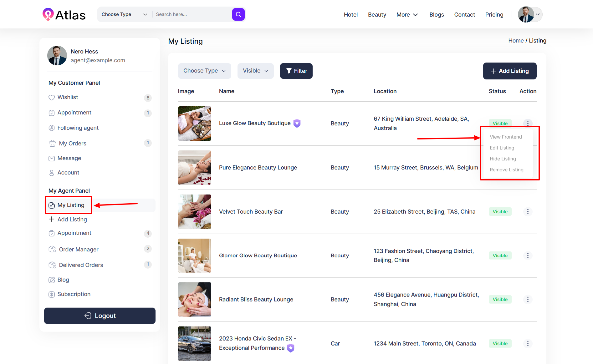Click the Subscription dollar icon in sidebar
This screenshot has height=364, width=593.
pyautogui.click(x=52, y=295)
